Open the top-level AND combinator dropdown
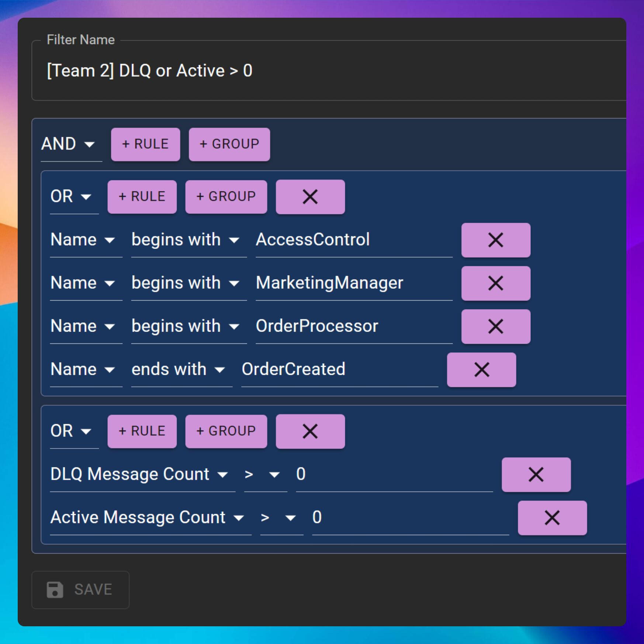 pyautogui.click(x=70, y=144)
